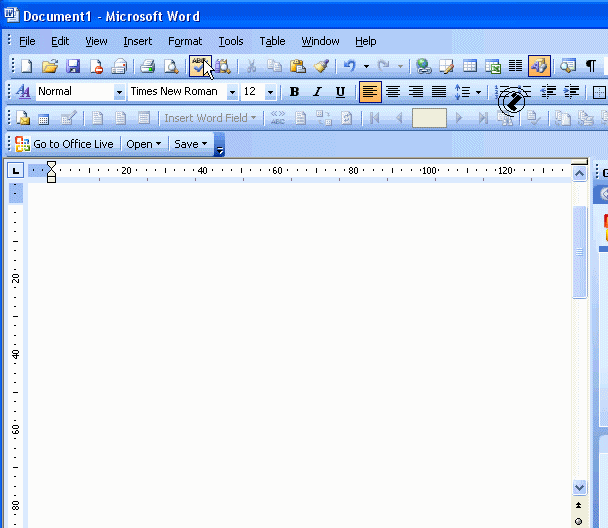This screenshot has width=608, height=528.
Task: Click the Office Live logo icon
Action: [22, 144]
